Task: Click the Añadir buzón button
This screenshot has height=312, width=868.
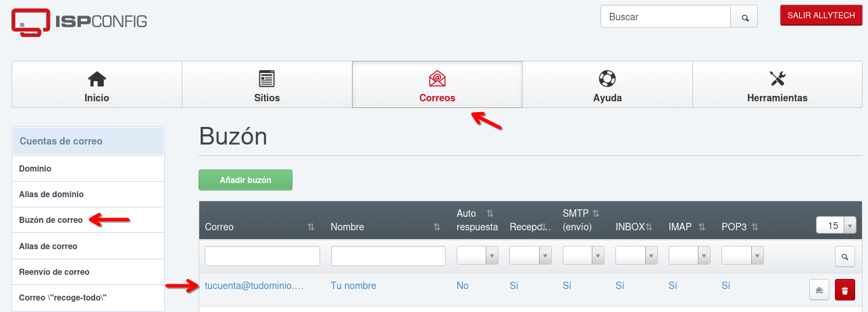Action: click(245, 180)
